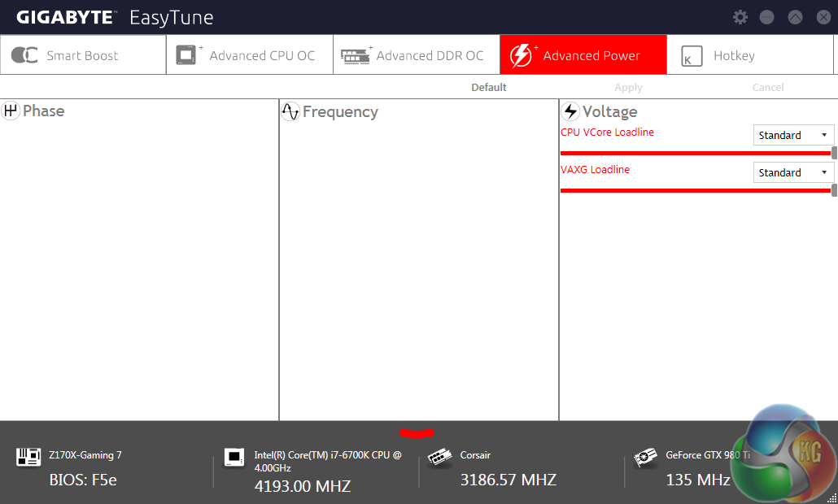Image resolution: width=838 pixels, height=504 pixels.
Task: Open the VAXG Loadline dropdown
Action: (x=793, y=172)
